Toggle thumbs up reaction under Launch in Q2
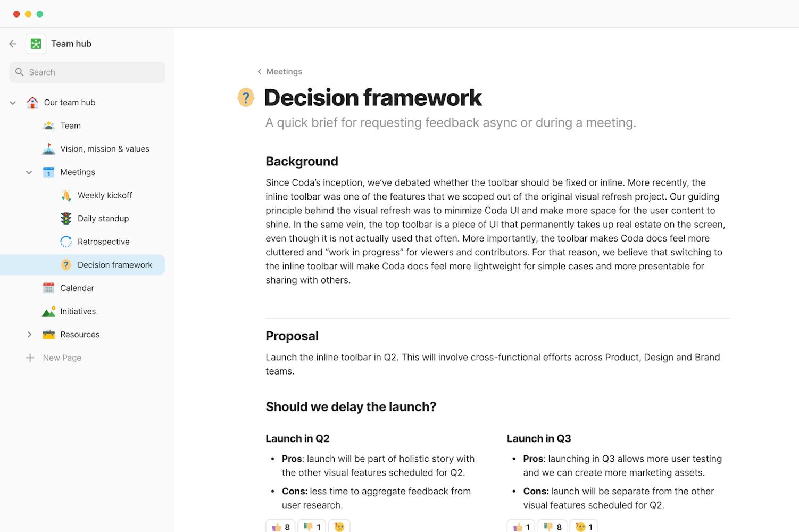Screen dimensions: 799x532 (x=281, y=527)
